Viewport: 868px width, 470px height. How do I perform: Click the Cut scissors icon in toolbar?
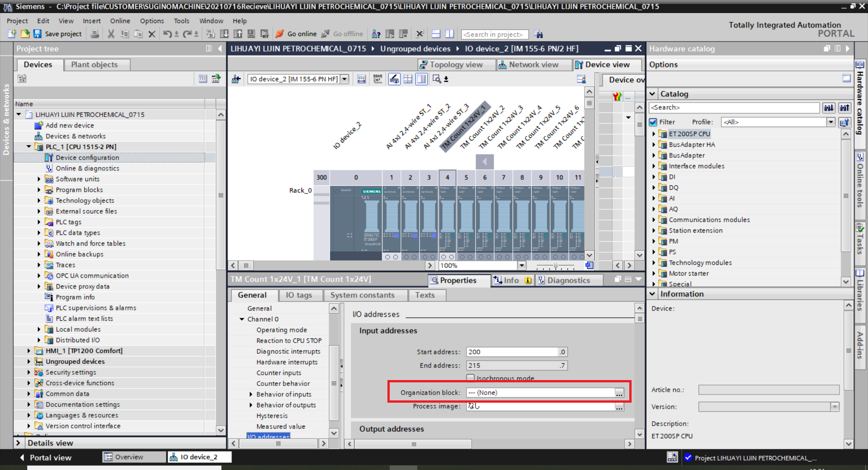click(111, 34)
